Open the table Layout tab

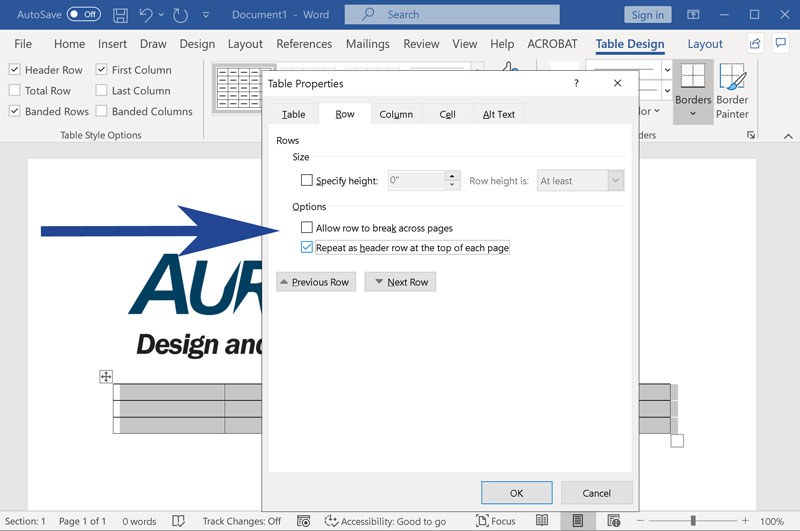pos(705,44)
